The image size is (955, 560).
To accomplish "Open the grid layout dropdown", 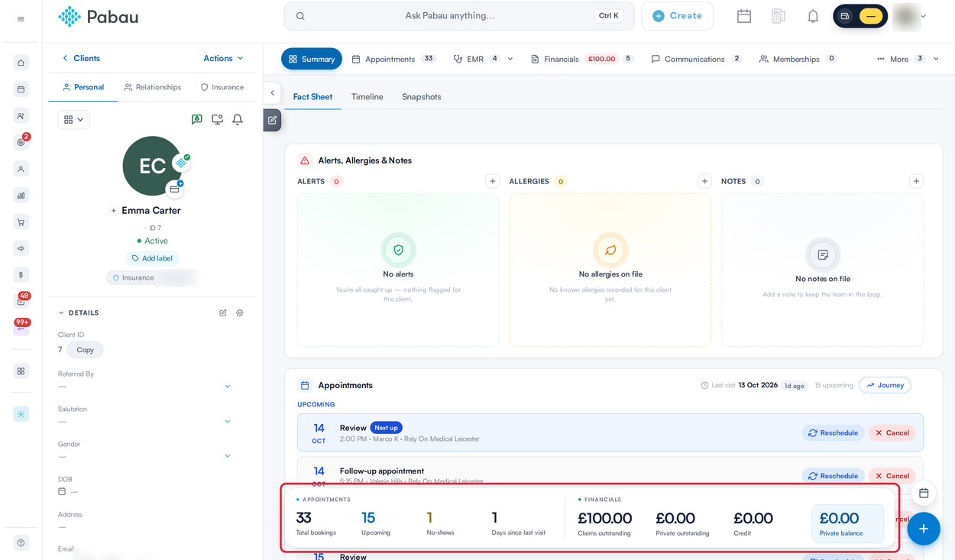I will [74, 119].
